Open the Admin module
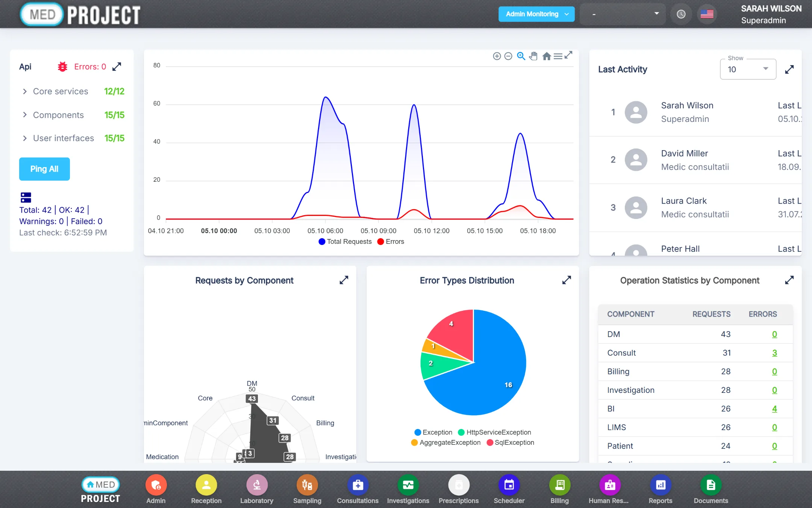The width and height of the screenshot is (812, 508). click(x=156, y=490)
